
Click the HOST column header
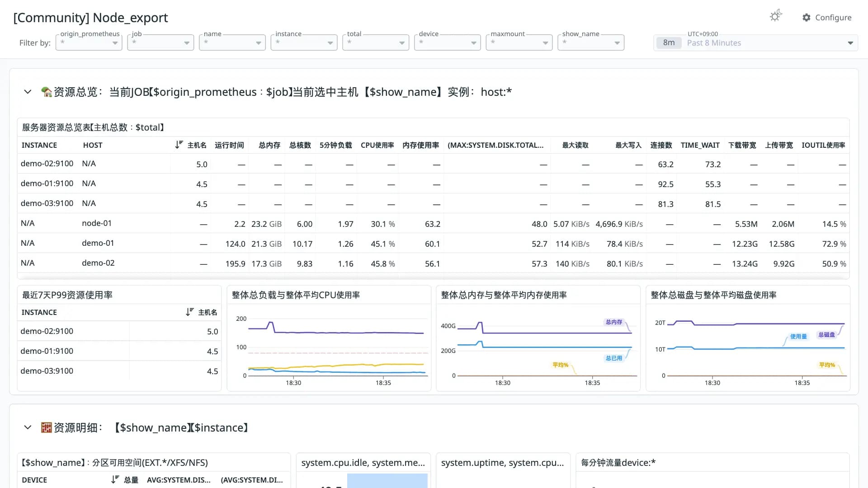[x=93, y=145]
